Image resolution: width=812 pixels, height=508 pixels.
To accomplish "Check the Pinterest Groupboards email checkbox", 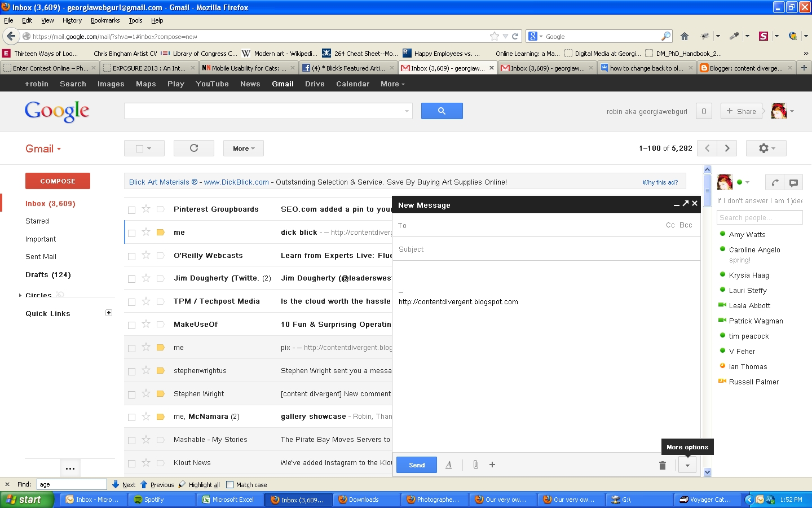I will (x=131, y=210).
